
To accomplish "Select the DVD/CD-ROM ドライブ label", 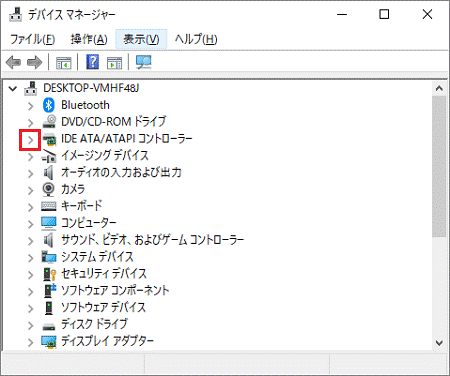I will (113, 122).
